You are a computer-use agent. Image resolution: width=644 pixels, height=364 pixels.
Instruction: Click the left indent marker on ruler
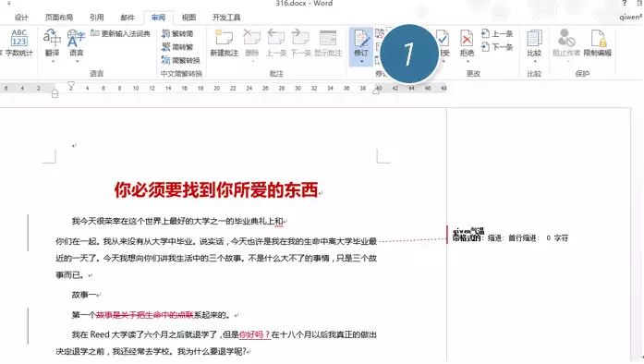(55, 94)
